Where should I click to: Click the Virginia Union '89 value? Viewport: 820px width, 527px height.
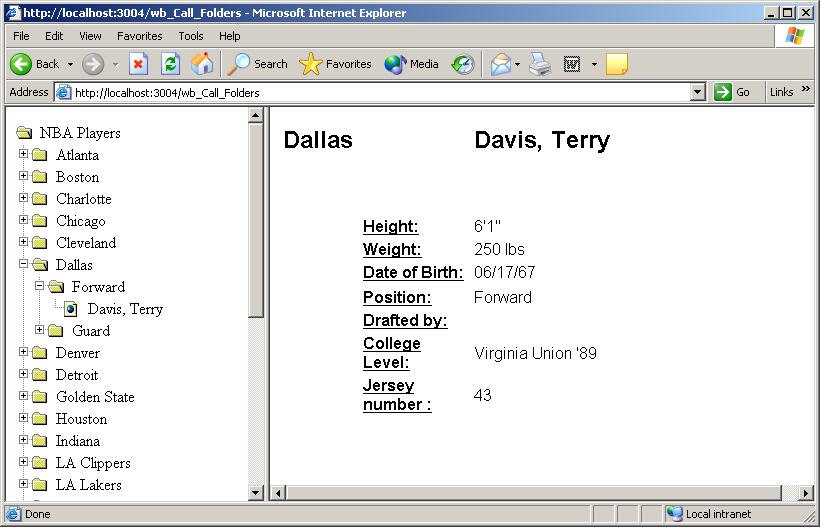535,353
